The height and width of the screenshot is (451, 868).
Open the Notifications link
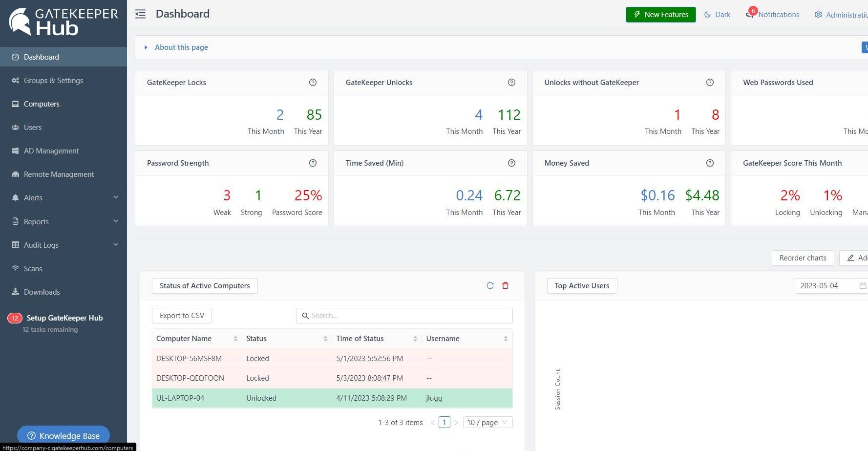coord(779,15)
